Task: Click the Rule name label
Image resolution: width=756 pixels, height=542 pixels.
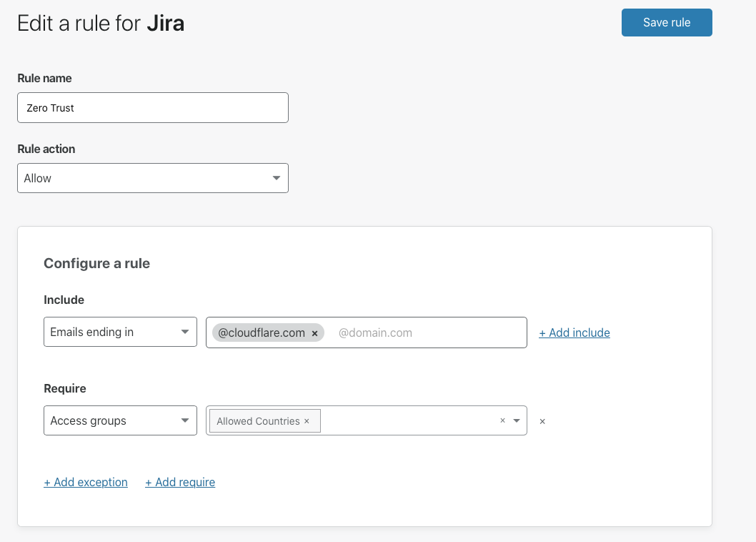Action: (x=44, y=78)
